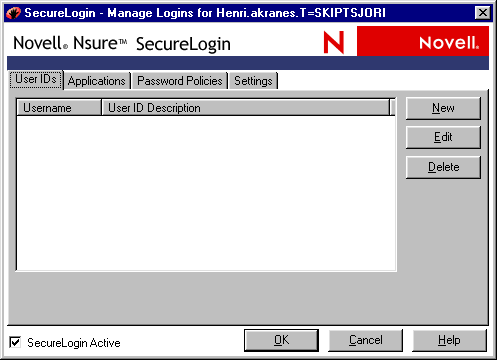The height and width of the screenshot is (360, 497).
Task: Sort by the Username column header
Action: [x=59, y=108]
